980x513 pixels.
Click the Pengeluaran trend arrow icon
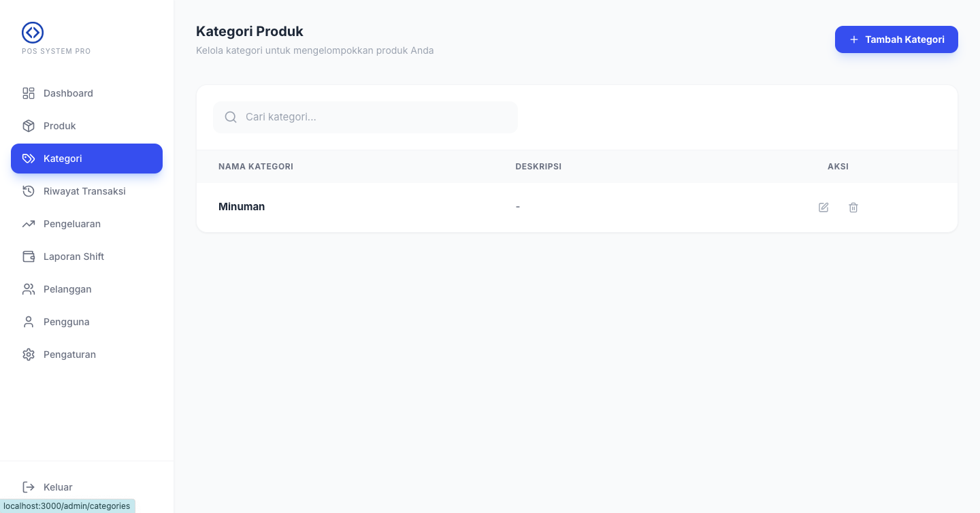coord(29,224)
